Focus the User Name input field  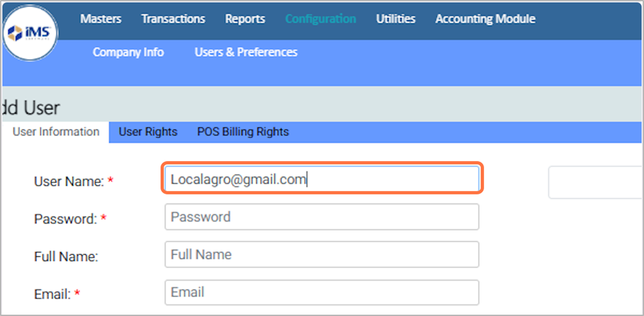322,179
